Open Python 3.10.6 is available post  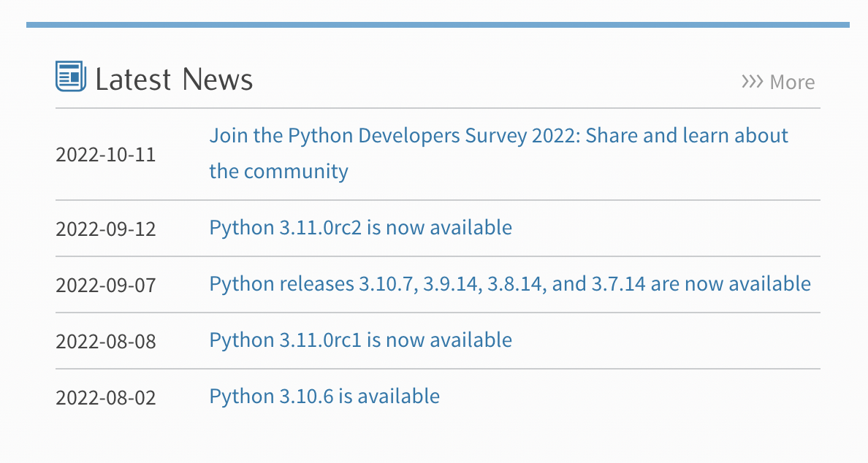pos(324,397)
